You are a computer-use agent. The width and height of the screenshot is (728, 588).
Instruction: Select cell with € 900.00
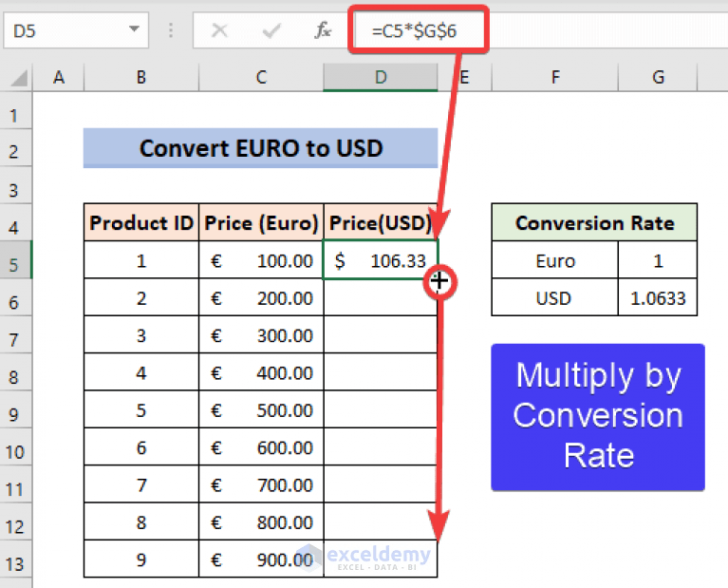[261, 560]
